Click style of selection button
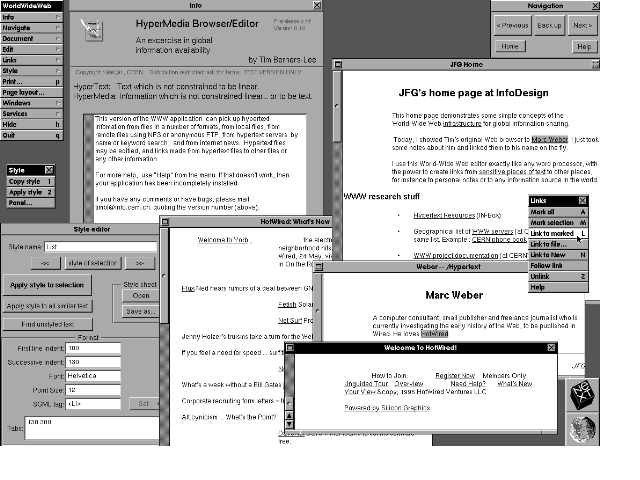Viewport: 640px width, 480px height. 93,263
